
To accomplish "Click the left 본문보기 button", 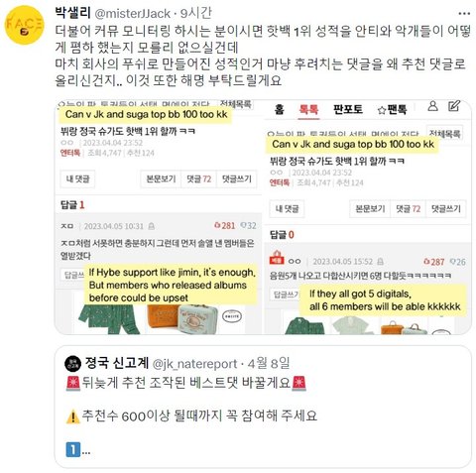I will pyautogui.click(x=161, y=179).
